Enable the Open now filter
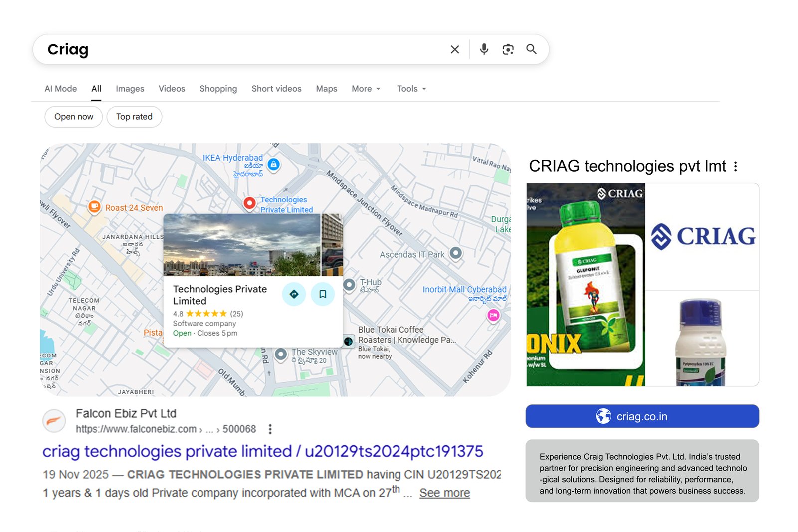The height and width of the screenshot is (532, 798). click(73, 117)
